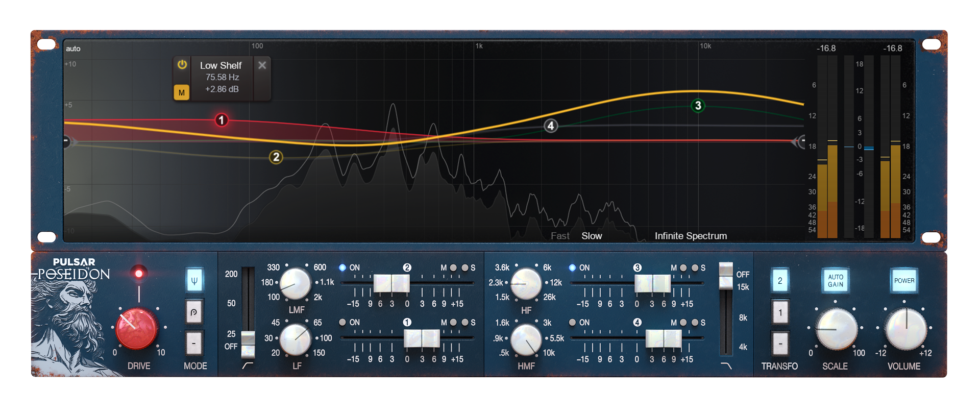
Task: Click the yellow M button in Low Shelf popup
Action: pyautogui.click(x=182, y=92)
